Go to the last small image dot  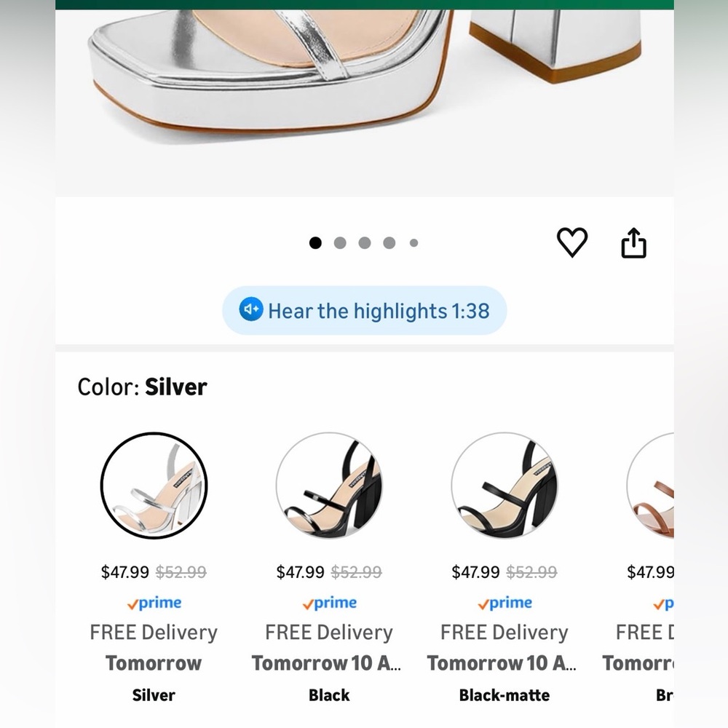point(414,243)
